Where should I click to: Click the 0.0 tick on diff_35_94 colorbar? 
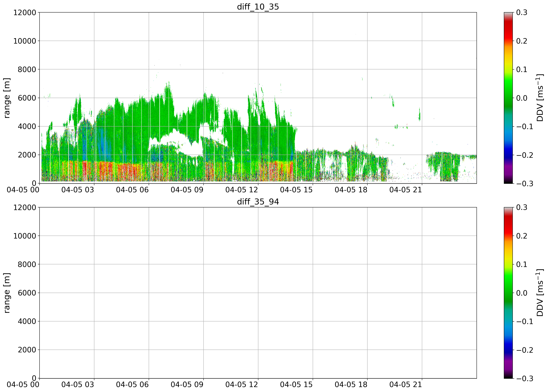[x=522, y=293]
